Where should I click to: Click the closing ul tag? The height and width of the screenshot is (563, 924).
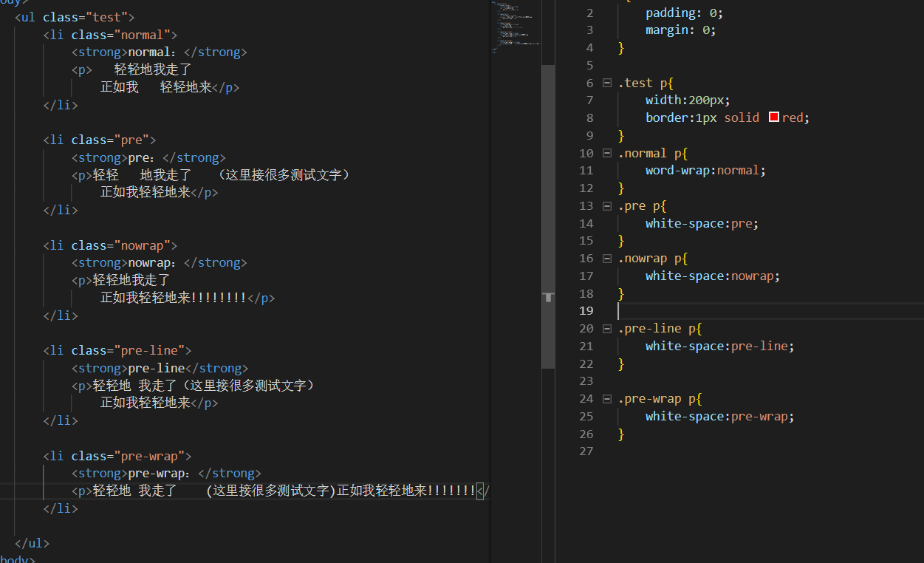[32, 543]
